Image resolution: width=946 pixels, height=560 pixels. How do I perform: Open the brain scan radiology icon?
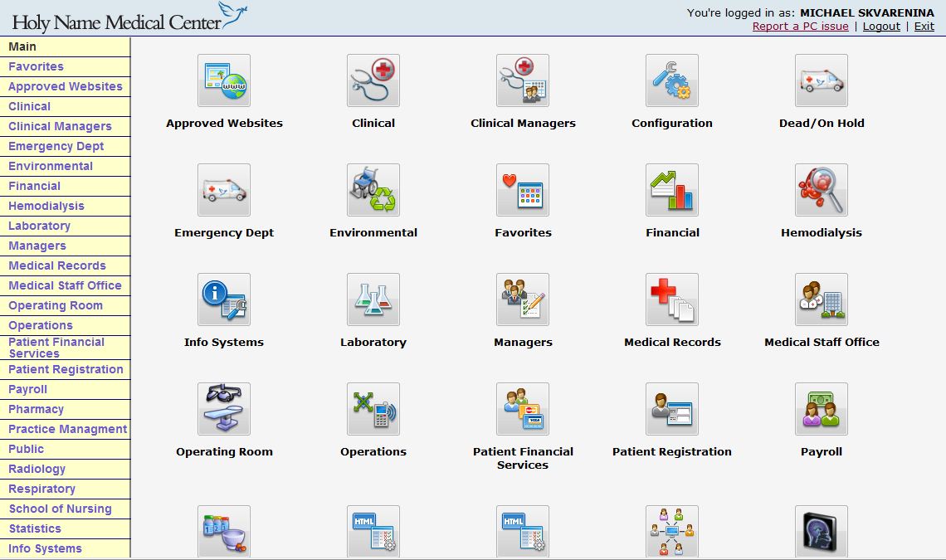point(822,532)
